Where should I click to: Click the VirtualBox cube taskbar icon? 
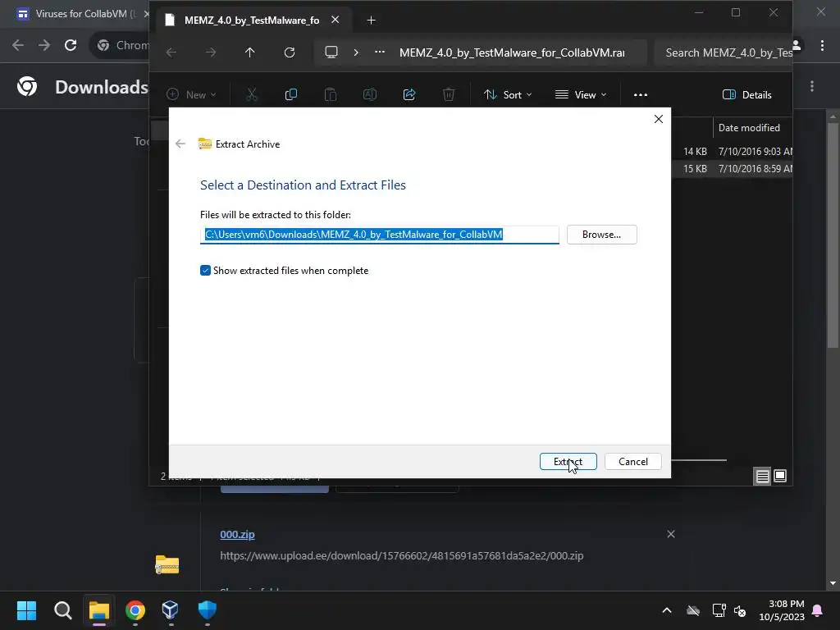click(x=171, y=609)
